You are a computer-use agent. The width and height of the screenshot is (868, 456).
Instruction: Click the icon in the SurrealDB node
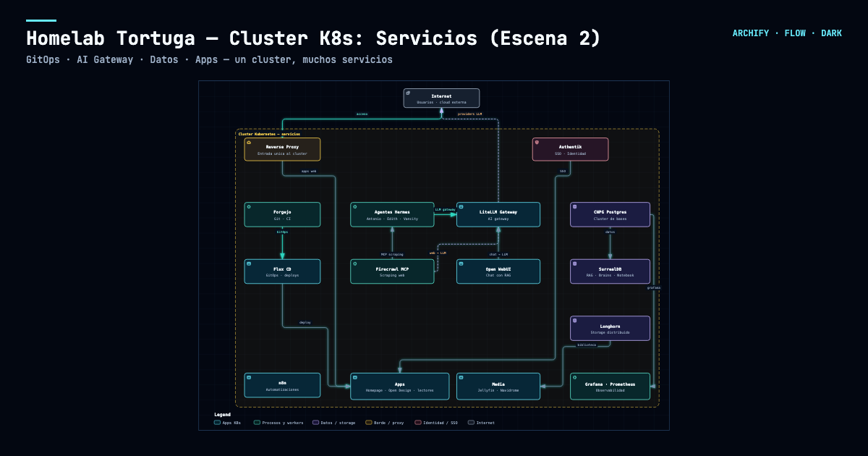click(x=575, y=263)
